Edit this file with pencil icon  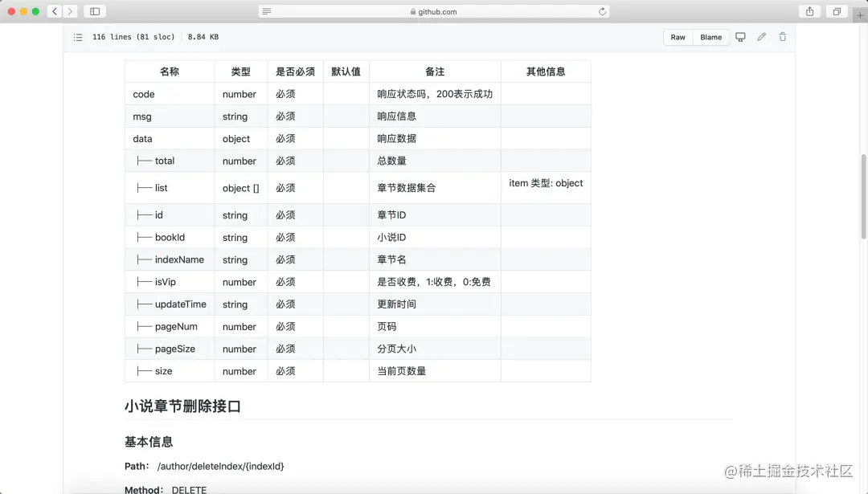pos(762,37)
